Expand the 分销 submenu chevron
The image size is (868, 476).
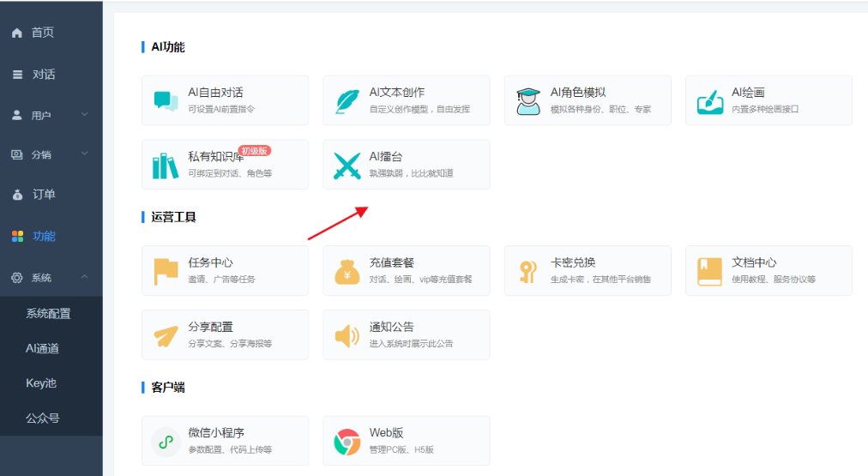tap(85, 154)
